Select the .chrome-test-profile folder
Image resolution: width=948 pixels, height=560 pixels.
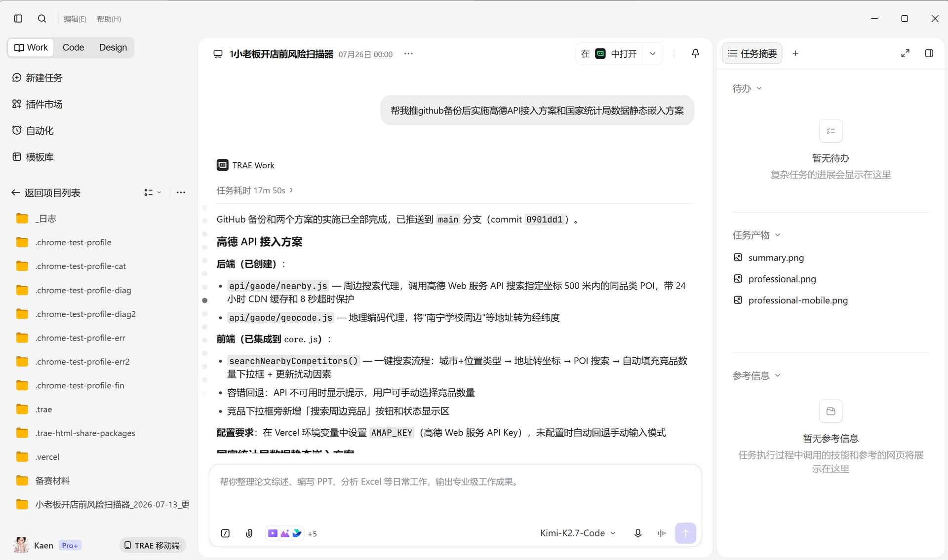(103, 242)
